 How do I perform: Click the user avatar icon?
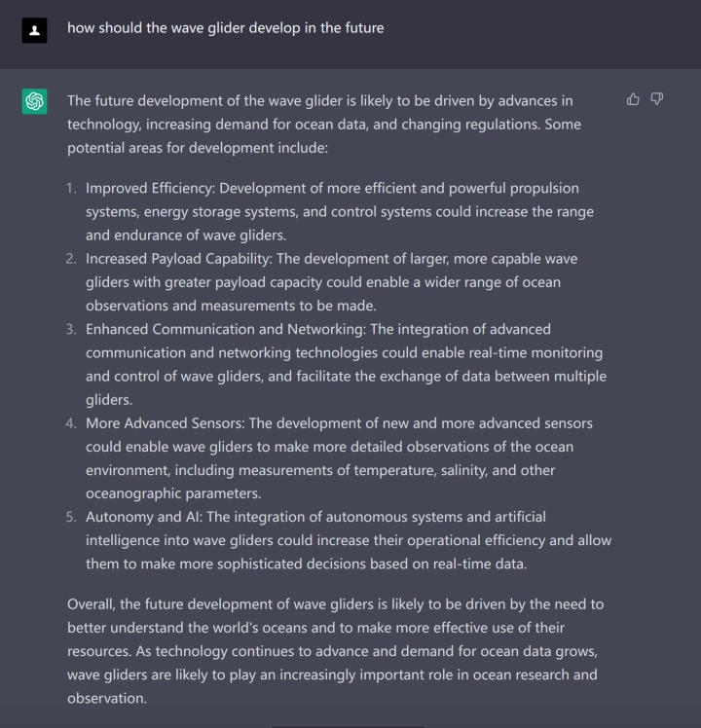[x=34, y=30]
